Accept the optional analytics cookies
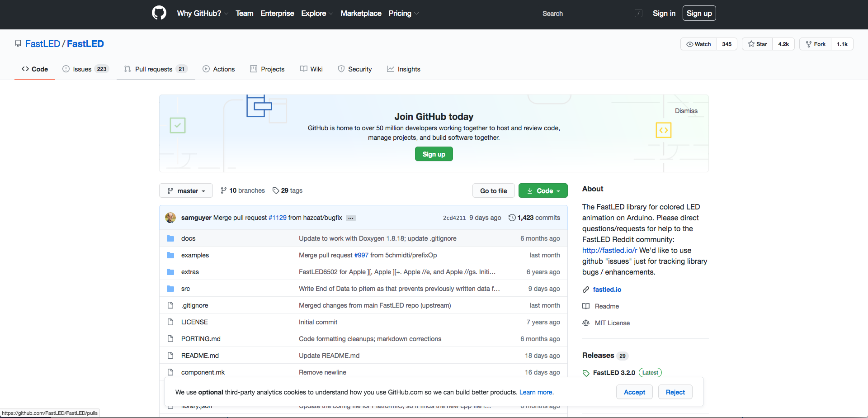Viewport: 868px width, 418px height. point(634,392)
